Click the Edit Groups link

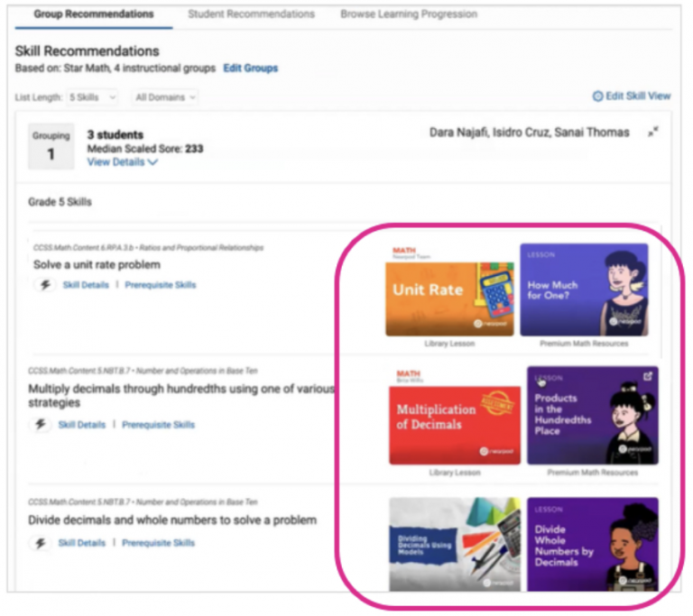(250, 69)
